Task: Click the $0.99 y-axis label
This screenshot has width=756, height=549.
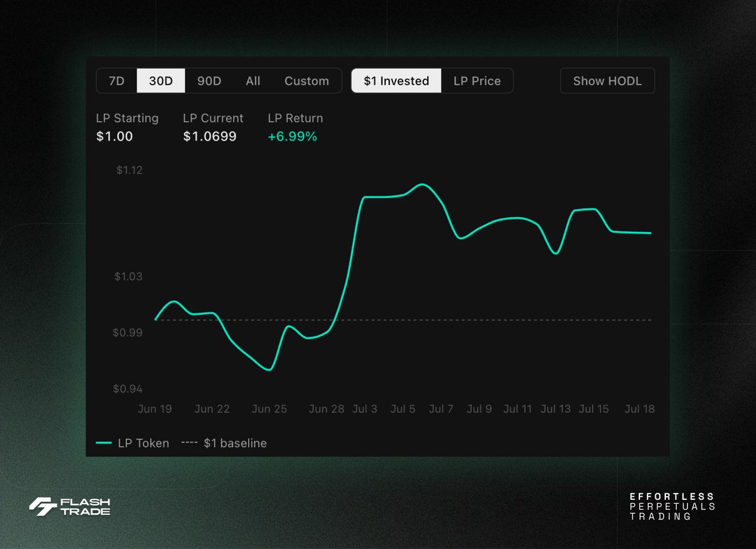Action: [129, 332]
